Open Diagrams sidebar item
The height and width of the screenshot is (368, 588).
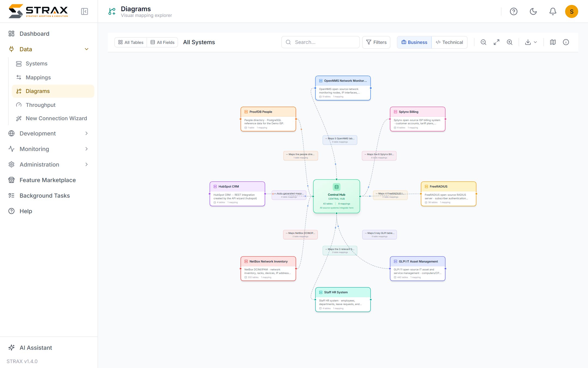click(x=53, y=91)
